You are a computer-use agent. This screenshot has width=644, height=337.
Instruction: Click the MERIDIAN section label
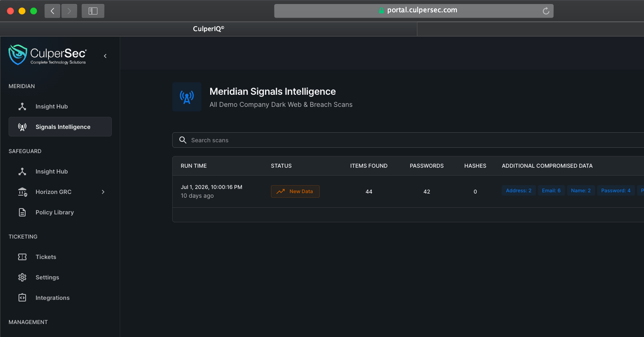click(22, 86)
